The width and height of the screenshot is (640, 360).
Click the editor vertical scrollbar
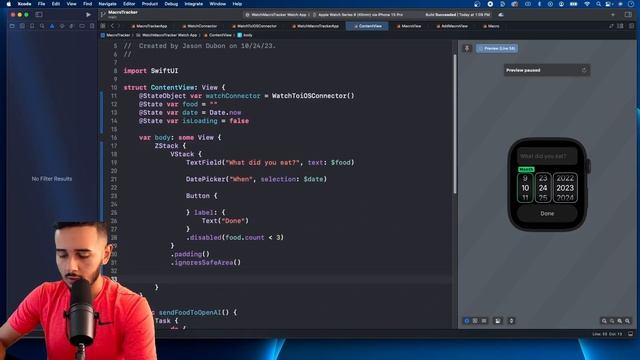tap(455, 124)
